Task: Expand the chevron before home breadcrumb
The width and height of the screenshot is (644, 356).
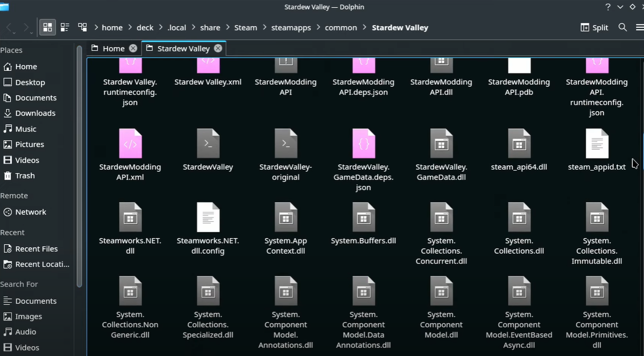Action: click(96, 28)
